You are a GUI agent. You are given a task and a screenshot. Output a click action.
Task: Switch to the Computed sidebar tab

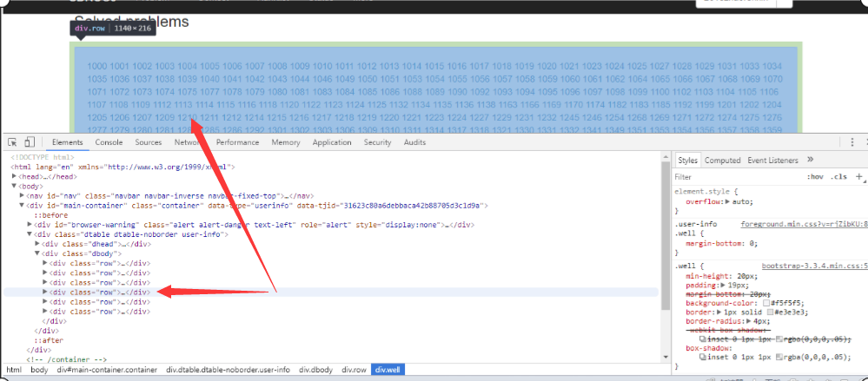coord(722,161)
